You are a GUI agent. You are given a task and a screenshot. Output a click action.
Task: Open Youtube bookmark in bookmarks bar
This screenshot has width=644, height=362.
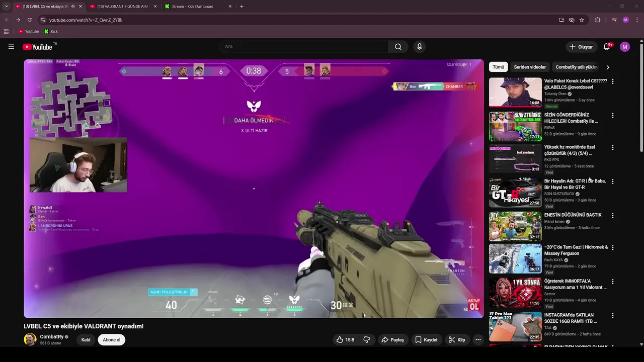29,31
